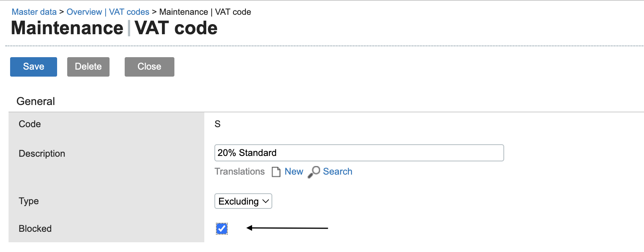The height and width of the screenshot is (252, 644).
Task: Click the magnifying glass search icon
Action: click(x=314, y=171)
